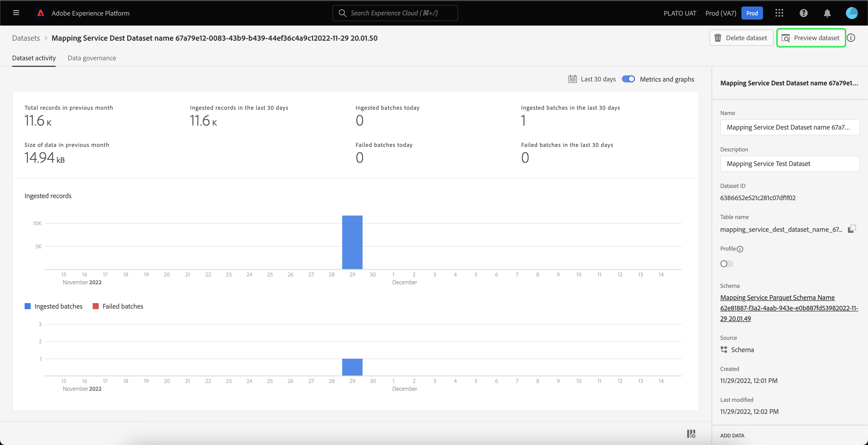Viewport: 868px width, 445px height.
Task: Open the app switcher grid icon
Action: coord(779,13)
